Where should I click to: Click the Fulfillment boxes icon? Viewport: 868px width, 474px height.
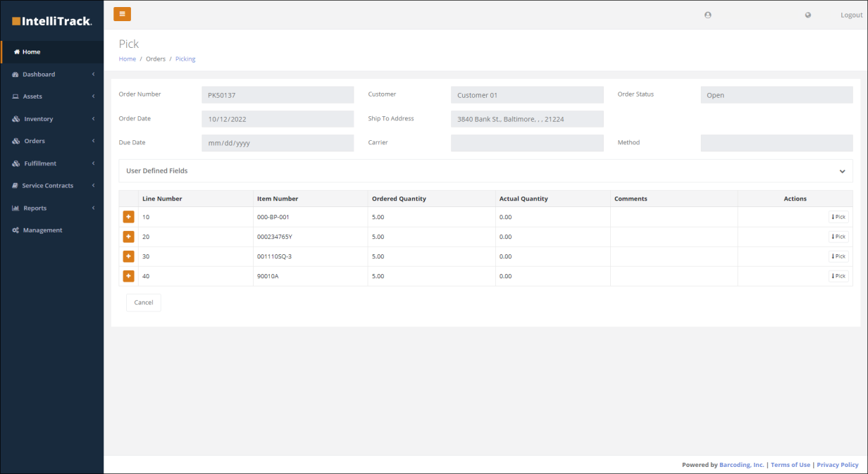click(x=16, y=163)
